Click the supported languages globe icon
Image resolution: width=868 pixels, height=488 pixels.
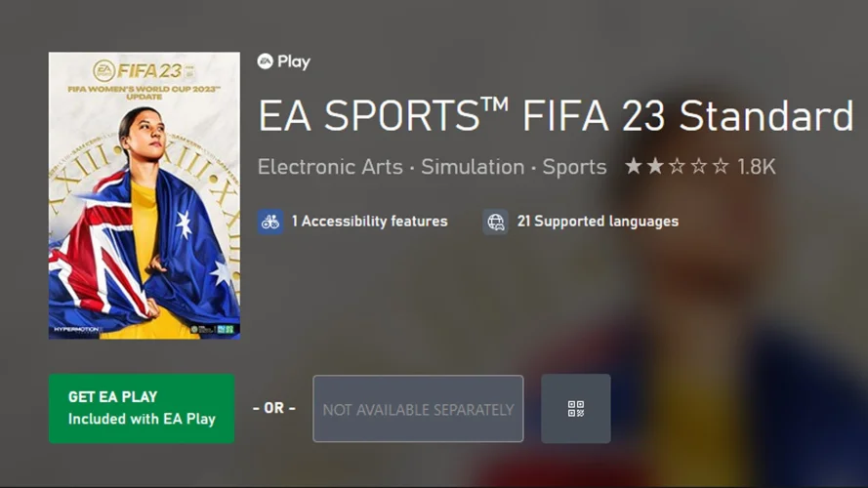[x=496, y=222]
